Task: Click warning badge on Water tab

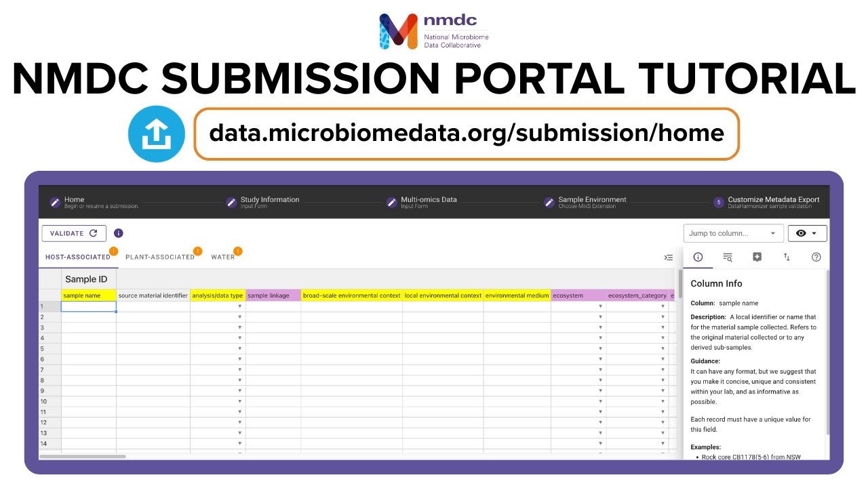Action: tap(238, 251)
